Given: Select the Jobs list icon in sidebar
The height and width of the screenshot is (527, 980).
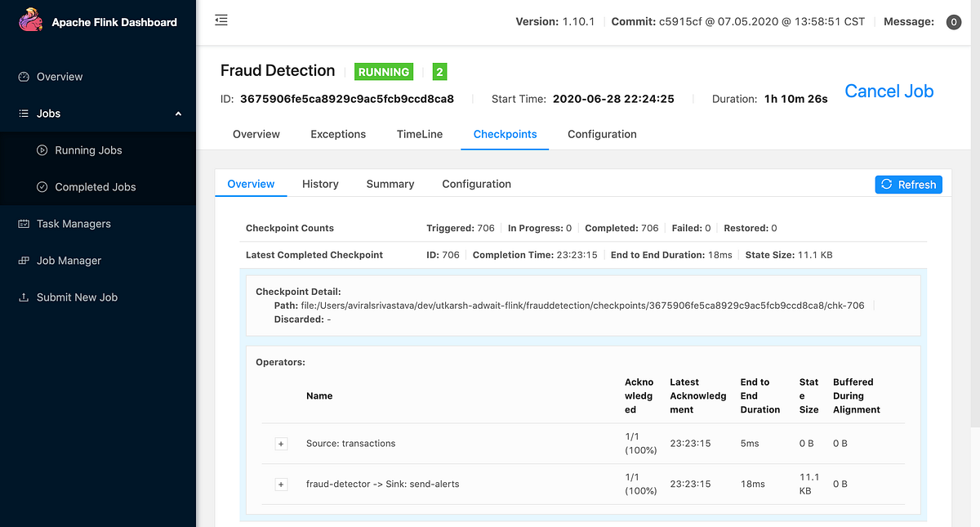Looking at the screenshot, I should click(23, 113).
